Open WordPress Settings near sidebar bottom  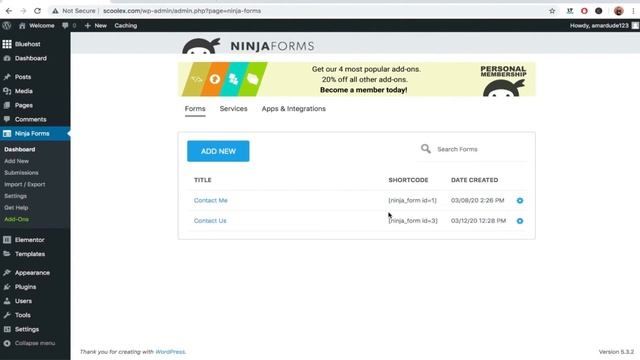click(35, 329)
